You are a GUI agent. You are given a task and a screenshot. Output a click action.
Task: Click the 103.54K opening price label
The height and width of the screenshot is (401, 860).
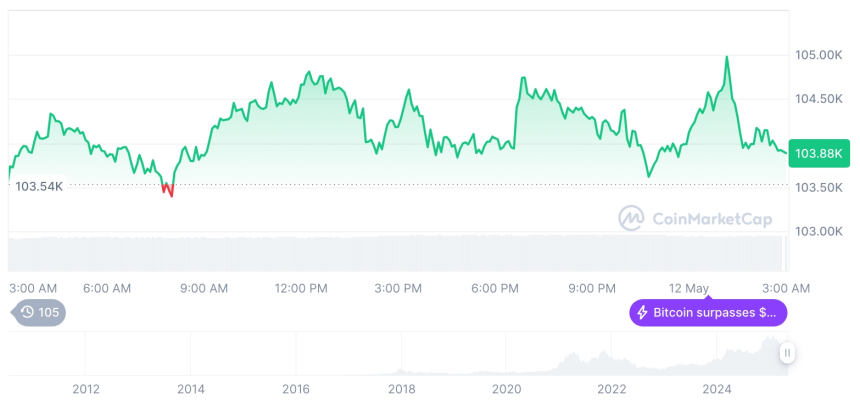pos(39,186)
